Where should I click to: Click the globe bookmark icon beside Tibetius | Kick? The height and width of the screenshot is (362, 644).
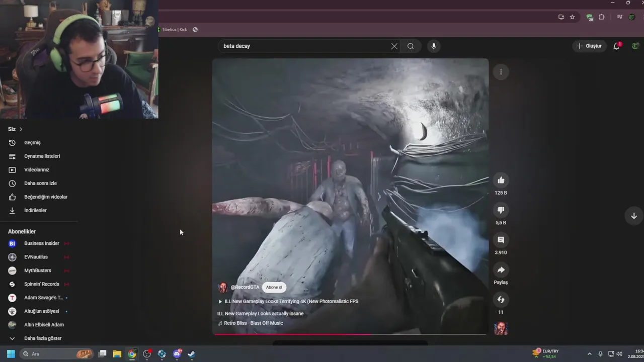click(x=195, y=30)
